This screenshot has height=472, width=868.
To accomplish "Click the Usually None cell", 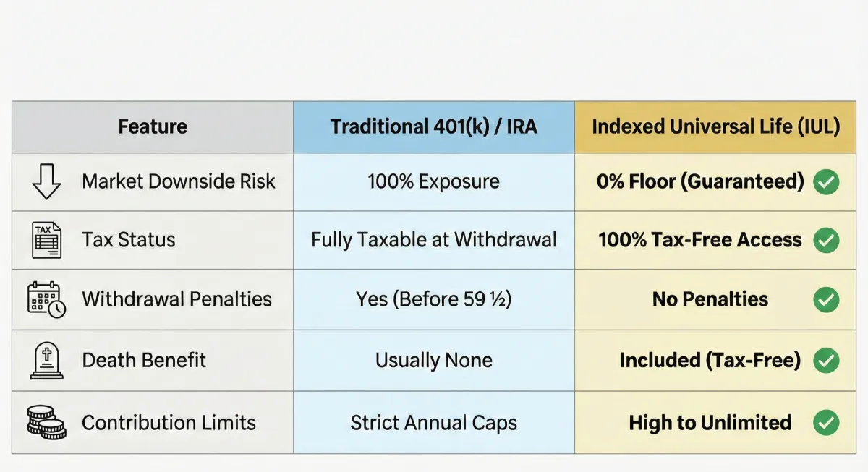I will click(x=434, y=360).
